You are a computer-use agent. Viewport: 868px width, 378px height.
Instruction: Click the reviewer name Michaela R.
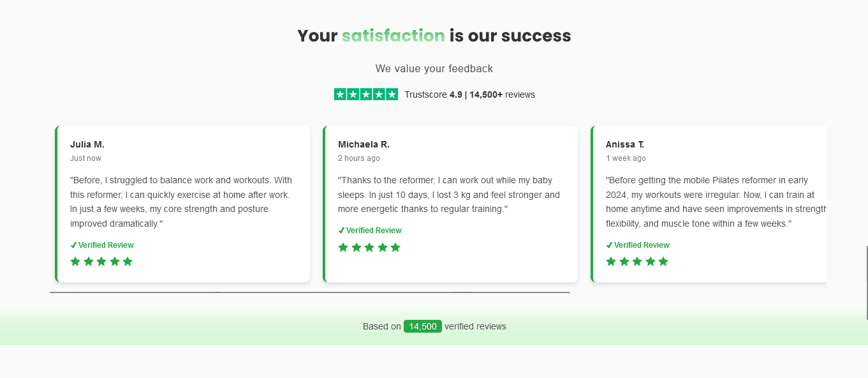tap(364, 144)
